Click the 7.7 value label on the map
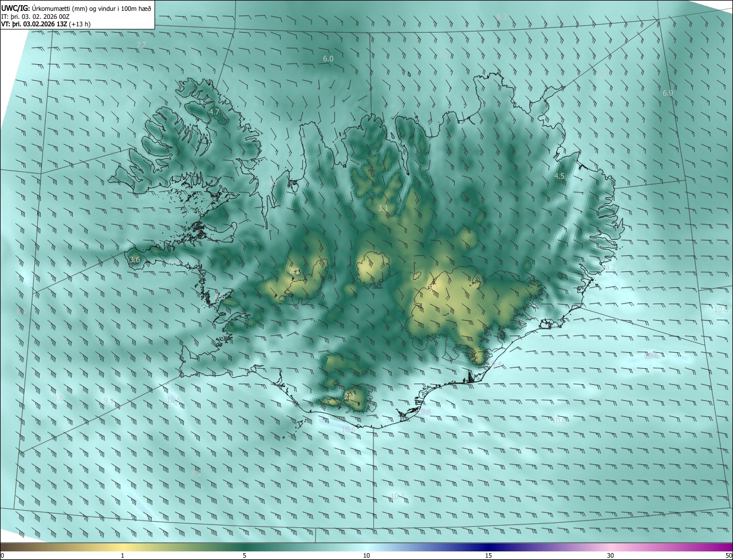Screen dimensions: 733x560 click(x=141, y=45)
